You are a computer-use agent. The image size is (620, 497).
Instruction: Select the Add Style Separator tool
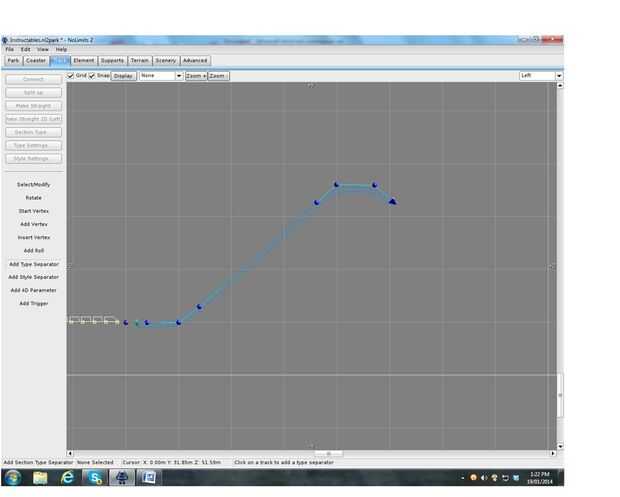(x=34, y=277)
